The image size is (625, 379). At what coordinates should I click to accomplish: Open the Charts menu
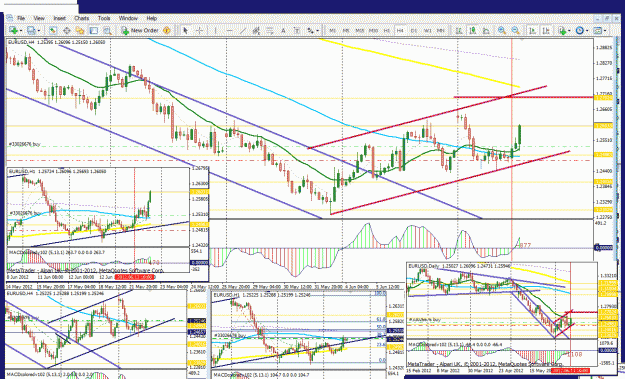click(x=82, y=18)
